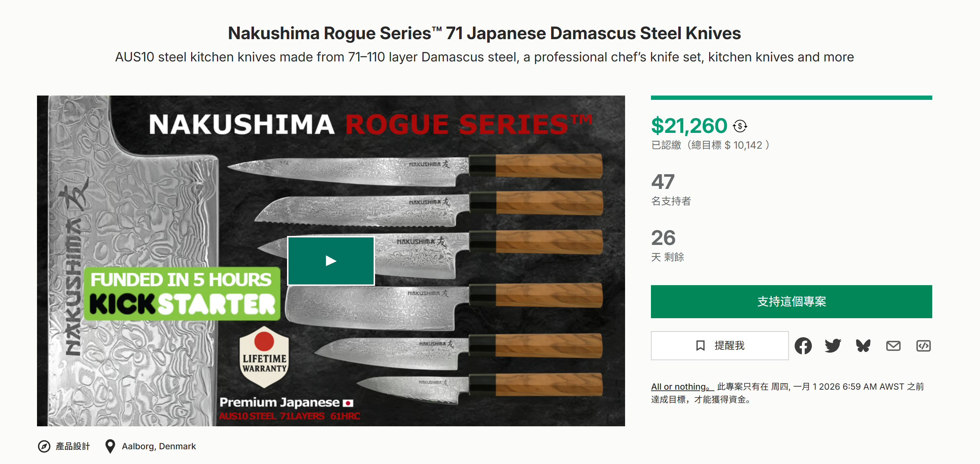Screen dimensions: 980x464
Task: Share the project on Twitter
Action: (x=833, y=345)
